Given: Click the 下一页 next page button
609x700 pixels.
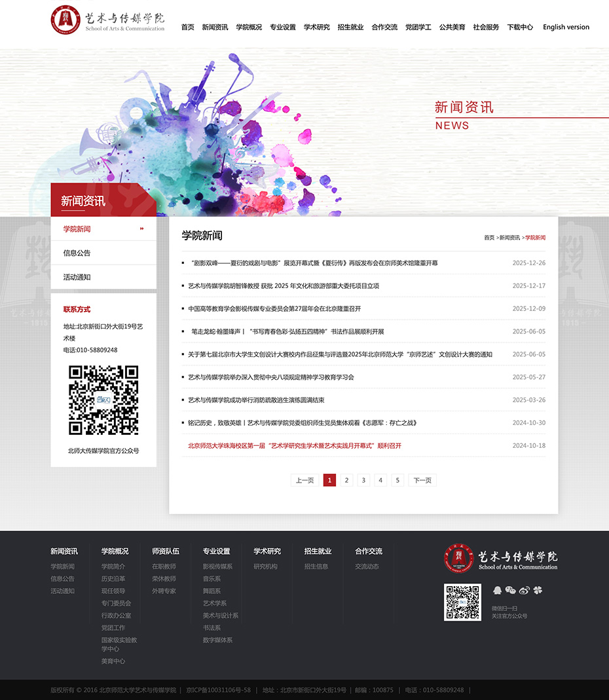Looking at the screenshot, I should pos(422,480).
